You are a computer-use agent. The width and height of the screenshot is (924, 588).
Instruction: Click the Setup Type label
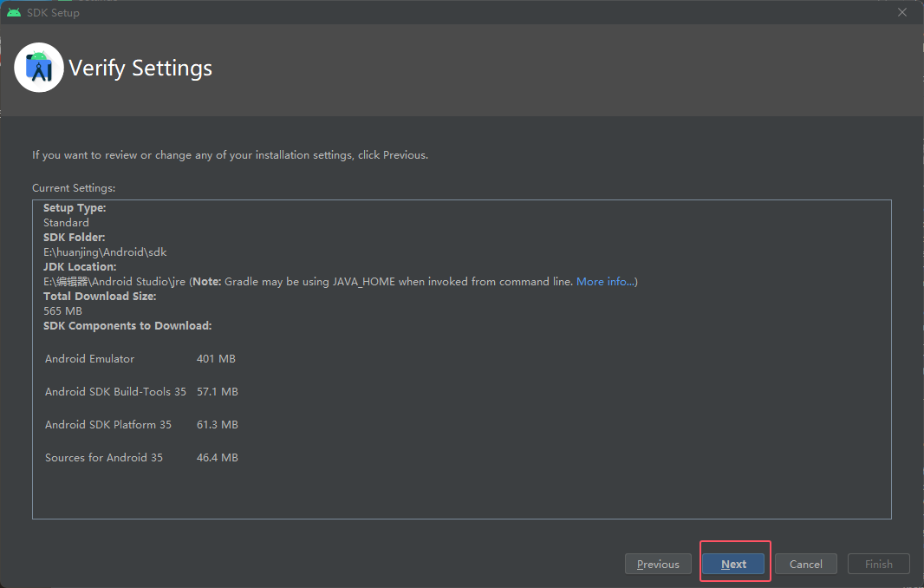point(75,207)
